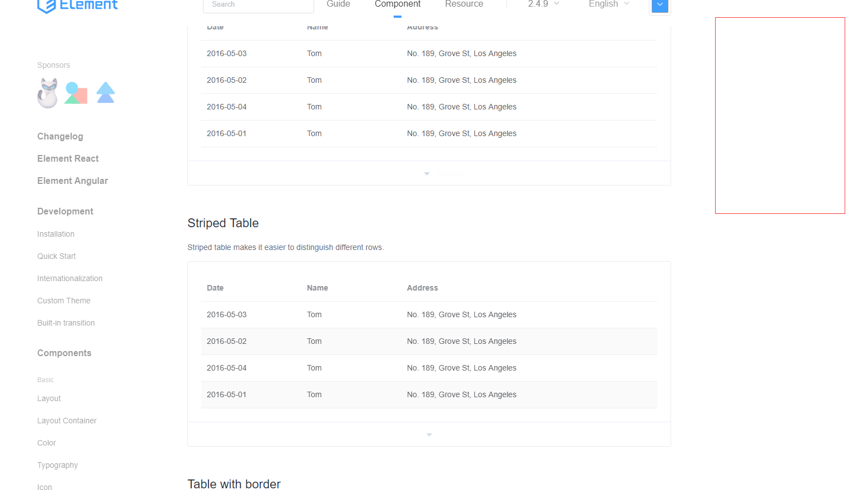Open the Quick Start page
868x490 pixels.
click(x=56, y=257)
